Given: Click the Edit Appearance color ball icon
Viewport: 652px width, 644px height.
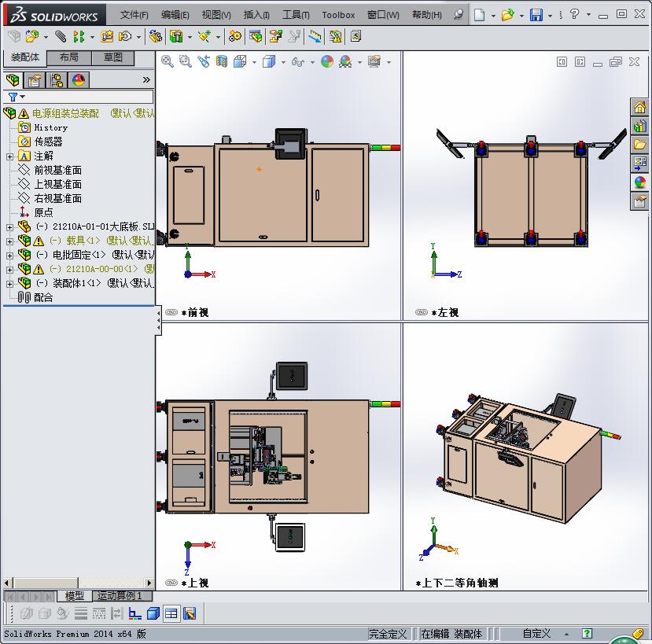Looking at the screenshot, I should (327, 61).
